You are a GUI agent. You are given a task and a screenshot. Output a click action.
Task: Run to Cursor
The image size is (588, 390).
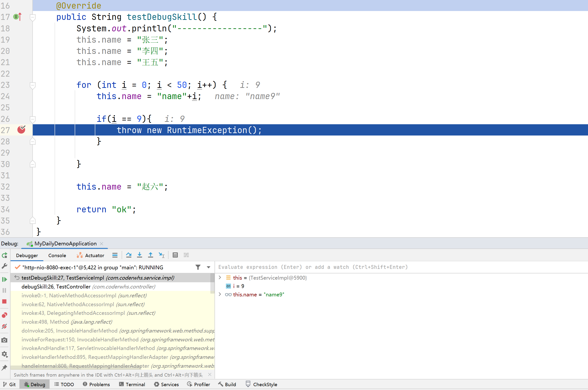[161, 255]
